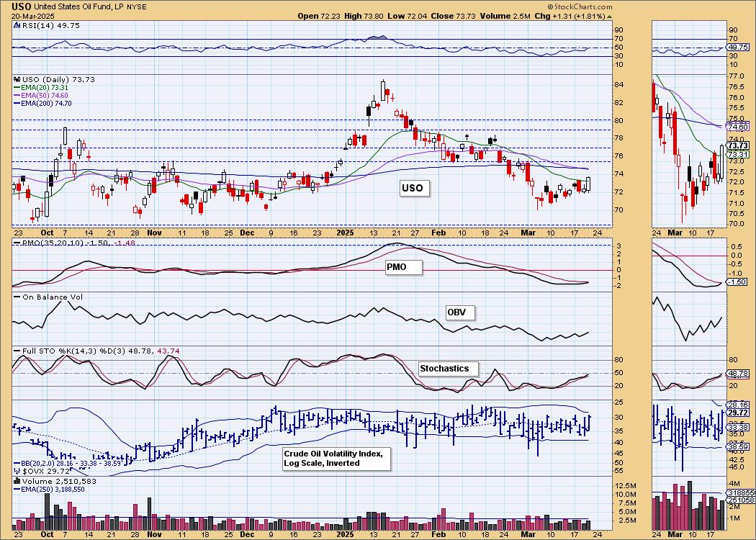Screen dimensions: 756x540
Task: Click the 'EMA(50) 74.60' legend text
Action: (x=45, y=96)
